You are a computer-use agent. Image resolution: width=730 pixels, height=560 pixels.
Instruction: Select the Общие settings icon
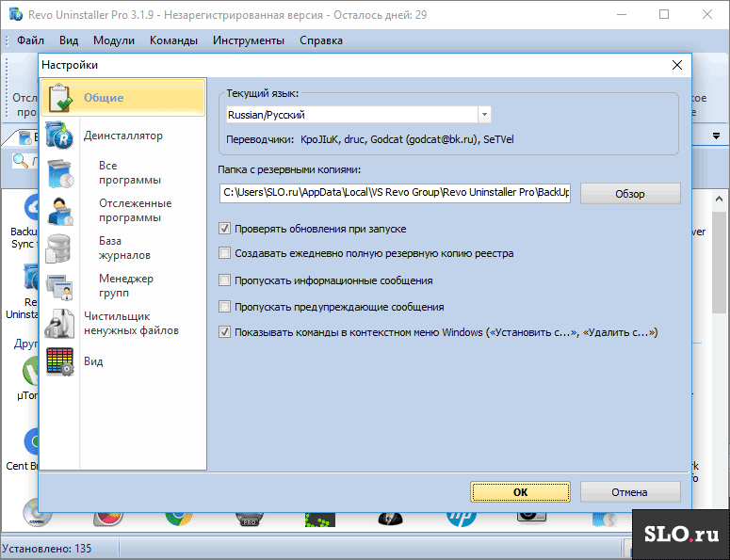coord(60,98)
